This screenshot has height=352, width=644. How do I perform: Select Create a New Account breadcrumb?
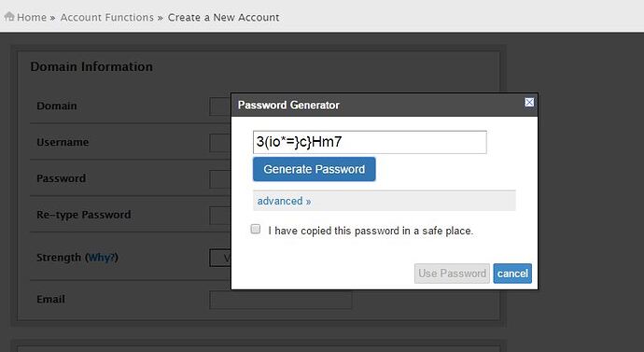pyautogui.click(x=223, y=17)
